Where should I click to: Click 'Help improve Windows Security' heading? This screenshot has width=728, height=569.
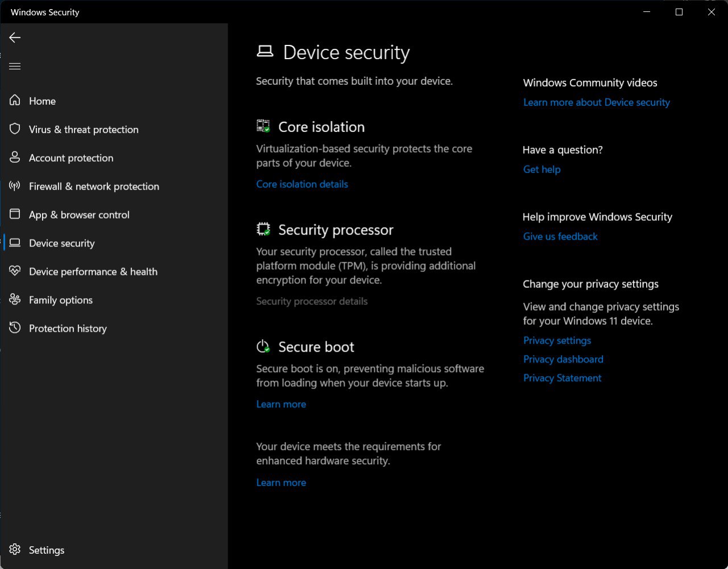pyautogui.click(x=597, y=217)
